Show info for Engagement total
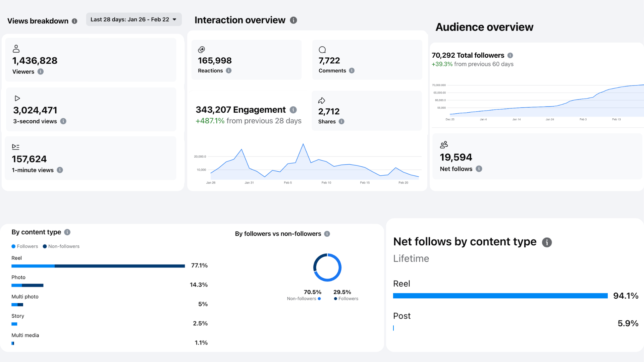Screen dimensions: 644x362 pyautogui.click(x=293, y=110)
